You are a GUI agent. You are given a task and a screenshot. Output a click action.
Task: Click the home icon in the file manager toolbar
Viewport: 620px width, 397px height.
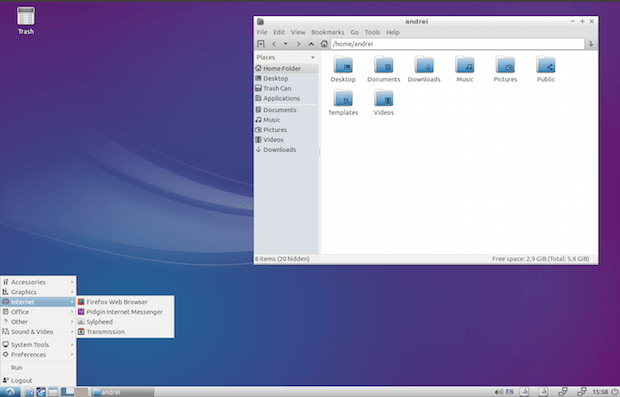coord(324,44)
